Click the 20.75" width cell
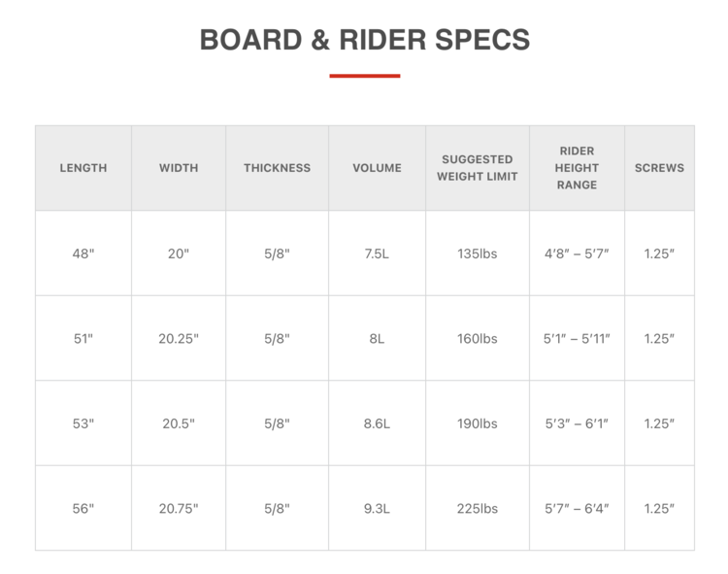Screen dimensions: 728x574 [179, 508]
